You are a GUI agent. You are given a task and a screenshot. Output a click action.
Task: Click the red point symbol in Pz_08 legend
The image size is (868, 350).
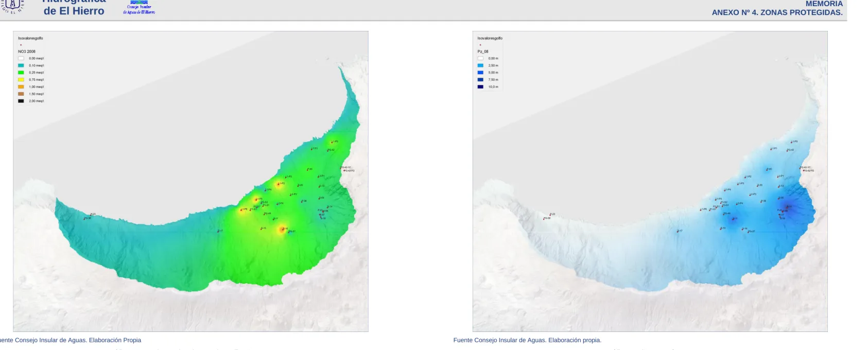[x=480, y=45]
